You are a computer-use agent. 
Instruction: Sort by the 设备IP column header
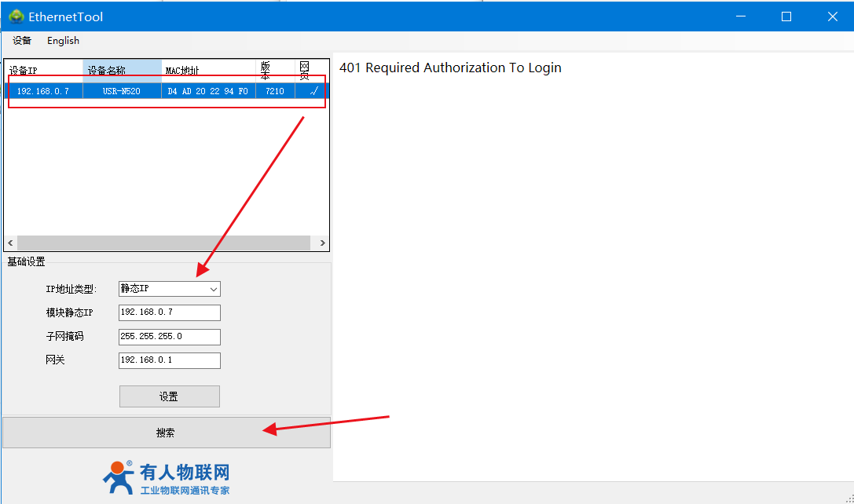pos(43,71)
